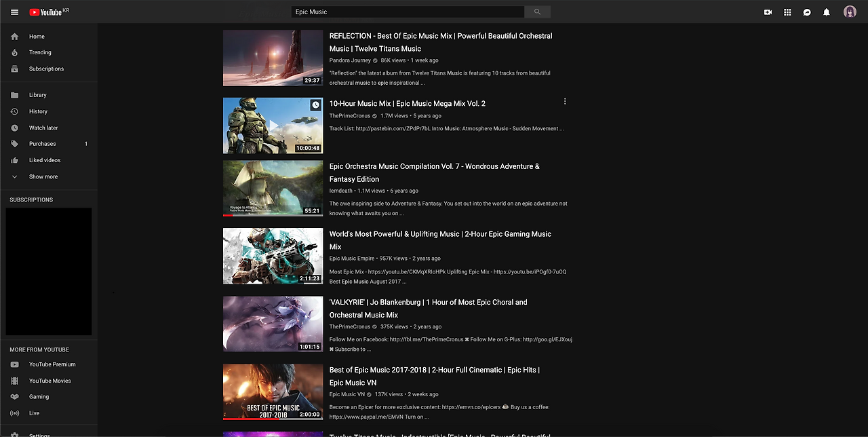The image size is (868, 437).
Task: Open the Live section in sidebar
Action: coord(34,413)
